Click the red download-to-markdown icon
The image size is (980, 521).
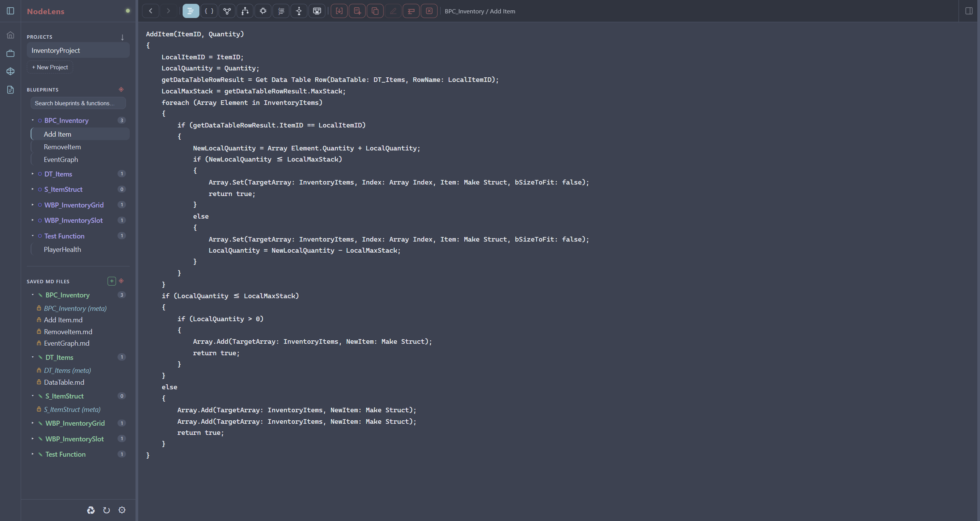[x=339, y=11]
